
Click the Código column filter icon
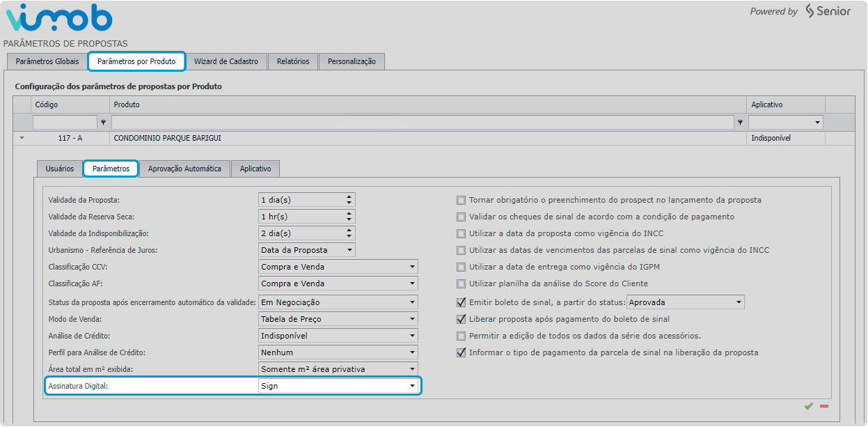tap(104, 123)
